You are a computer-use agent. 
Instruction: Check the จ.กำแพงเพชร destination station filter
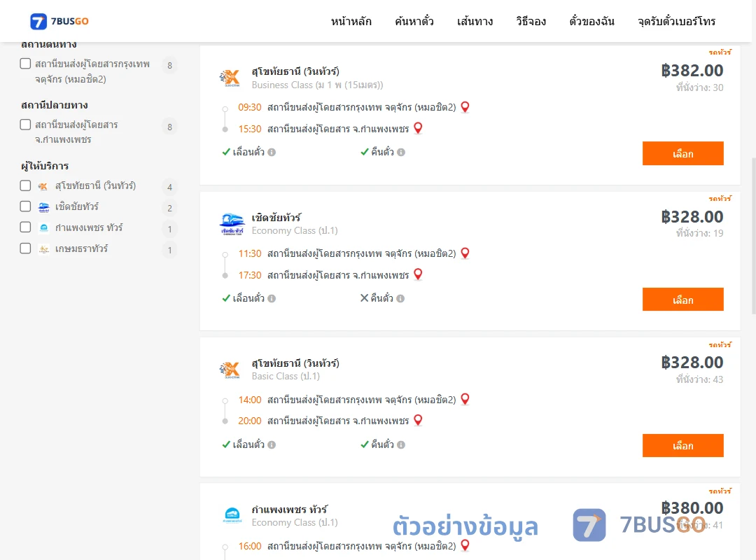click(x=25, y=125)
